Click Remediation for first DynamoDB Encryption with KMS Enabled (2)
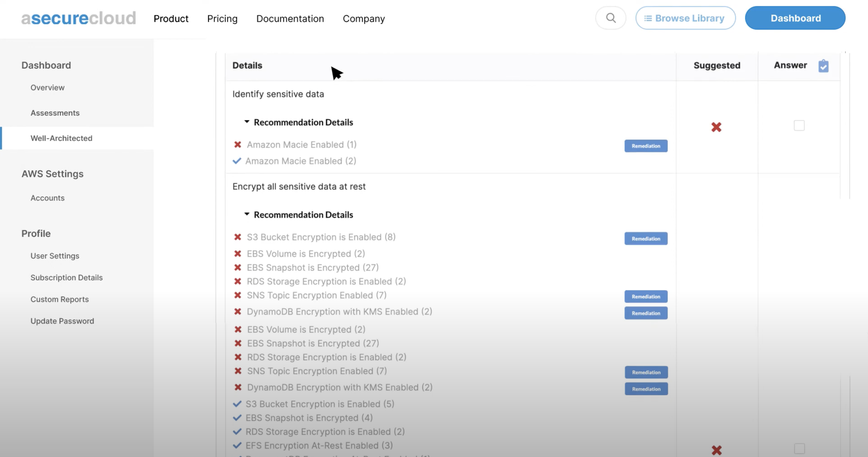 [646, 313]
